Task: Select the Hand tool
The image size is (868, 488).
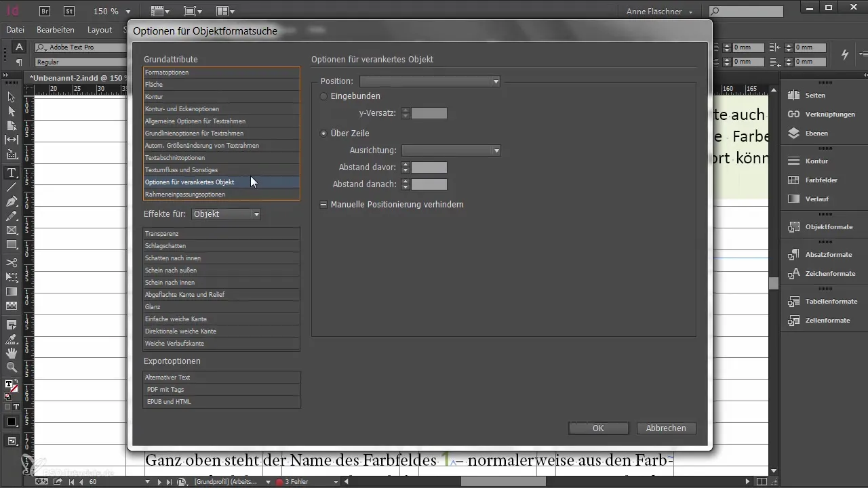Action: pyautogui.click(x=12, y=353)
